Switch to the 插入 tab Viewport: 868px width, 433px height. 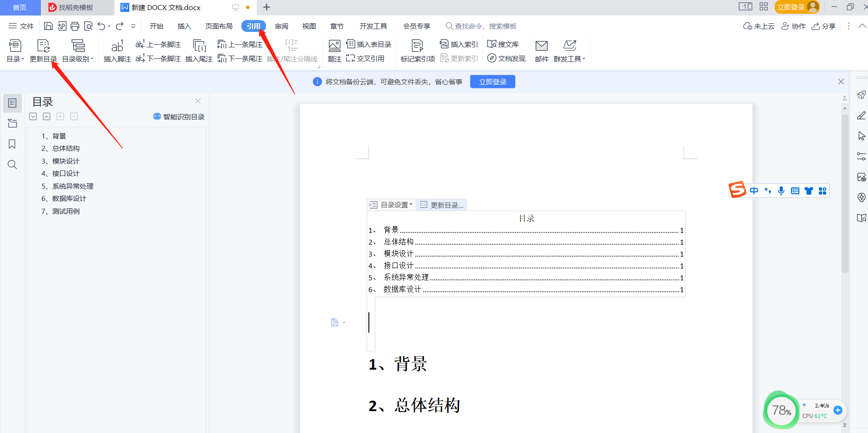[184, 26]
